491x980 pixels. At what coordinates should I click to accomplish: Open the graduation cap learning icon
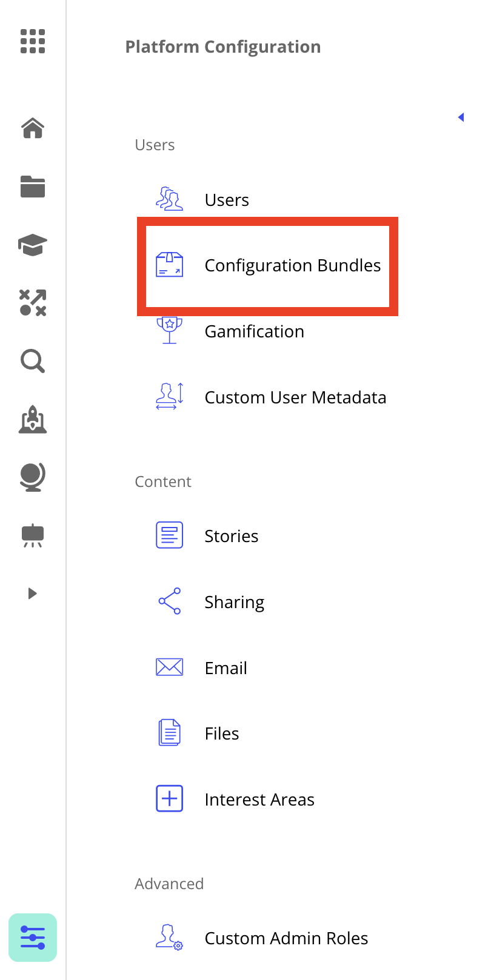coord(33,245)
